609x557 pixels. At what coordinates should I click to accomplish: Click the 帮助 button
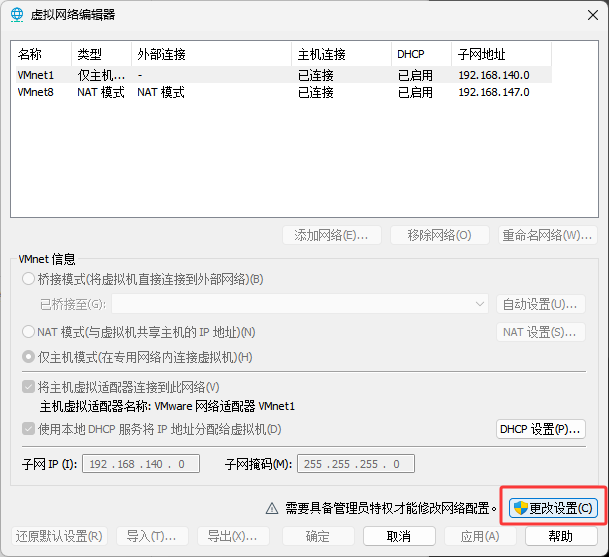[561, 536]
